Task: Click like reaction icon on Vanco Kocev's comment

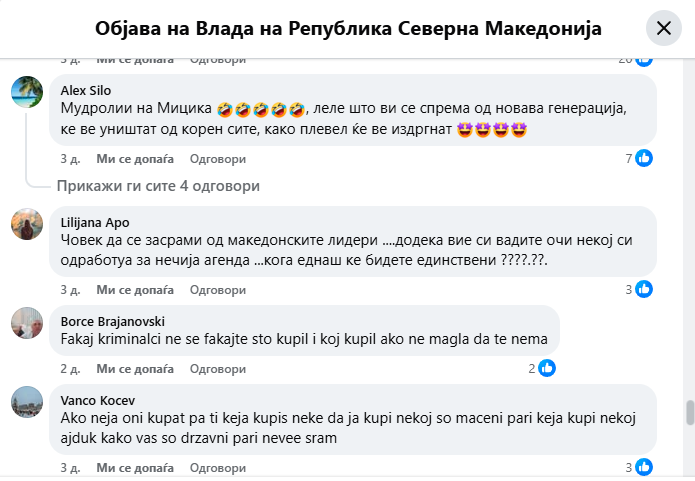Action: 645,467
